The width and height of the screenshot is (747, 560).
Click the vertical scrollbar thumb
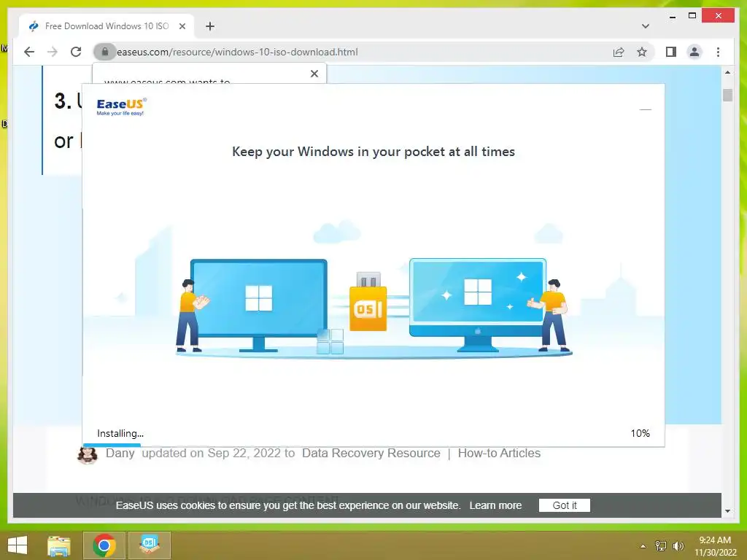(727, 95)
